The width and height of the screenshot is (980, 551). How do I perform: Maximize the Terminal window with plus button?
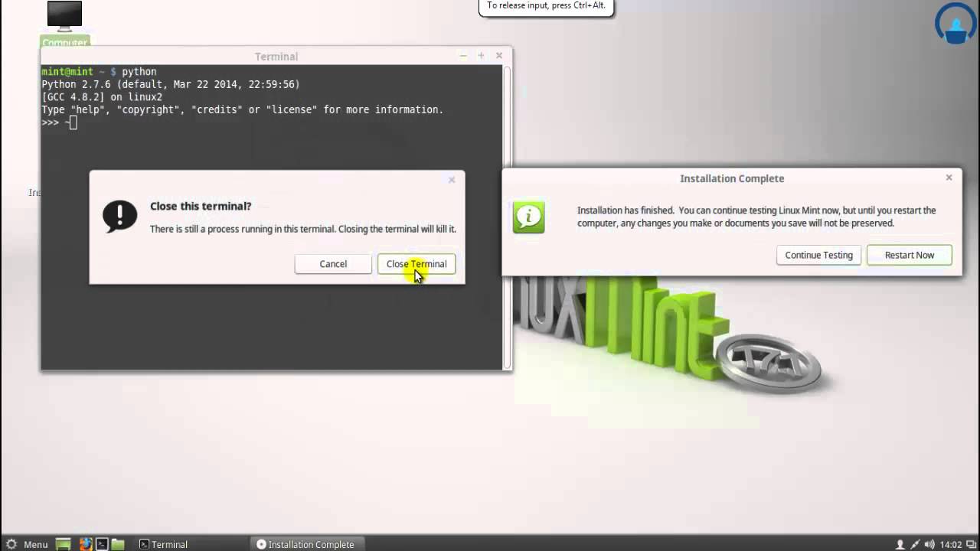click(481, 56)
